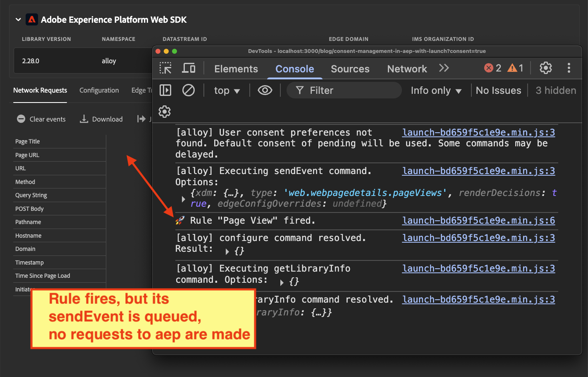Expand the configure Result object
This screenshot has height=377, width=588.
(x=227, y=251)
